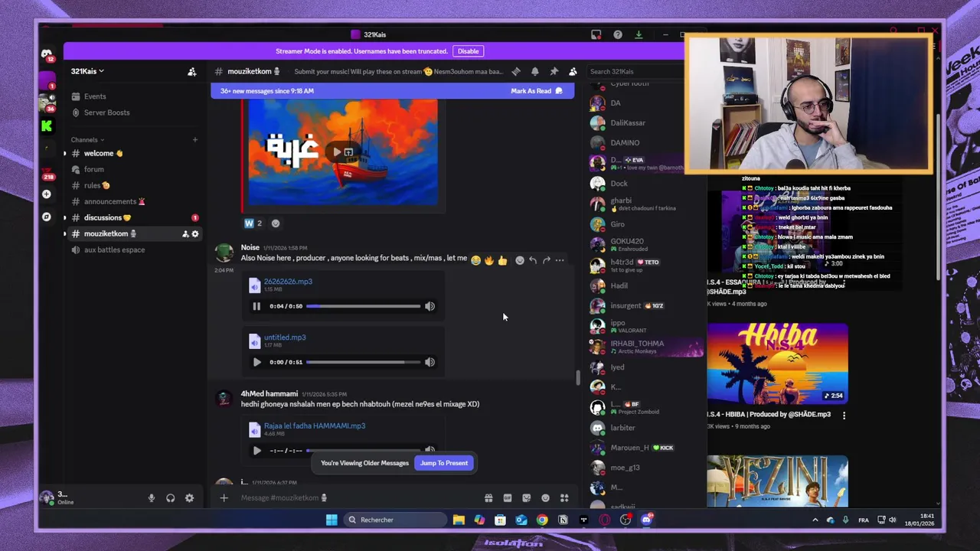
Task: Open Rajaa lel fadha HAMMAMI.mp3 link
Action: 315,426
